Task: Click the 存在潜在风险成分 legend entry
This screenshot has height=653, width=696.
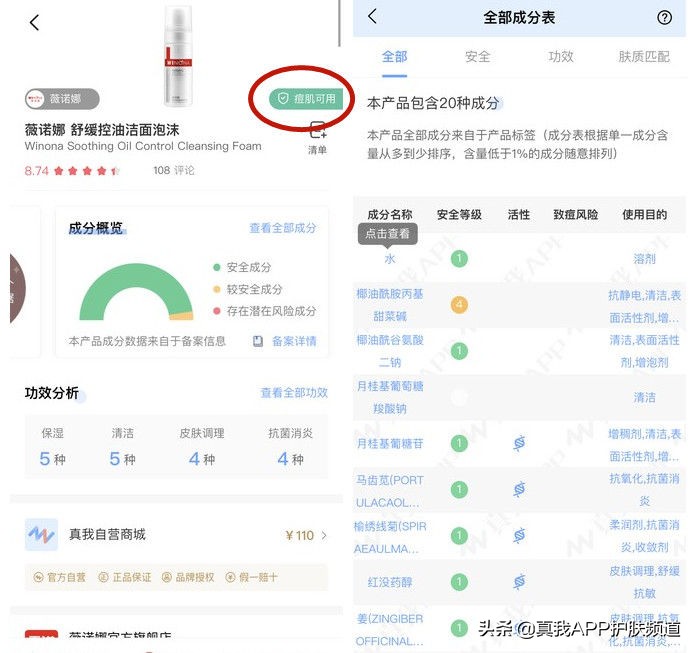Action: click(265, 311)
